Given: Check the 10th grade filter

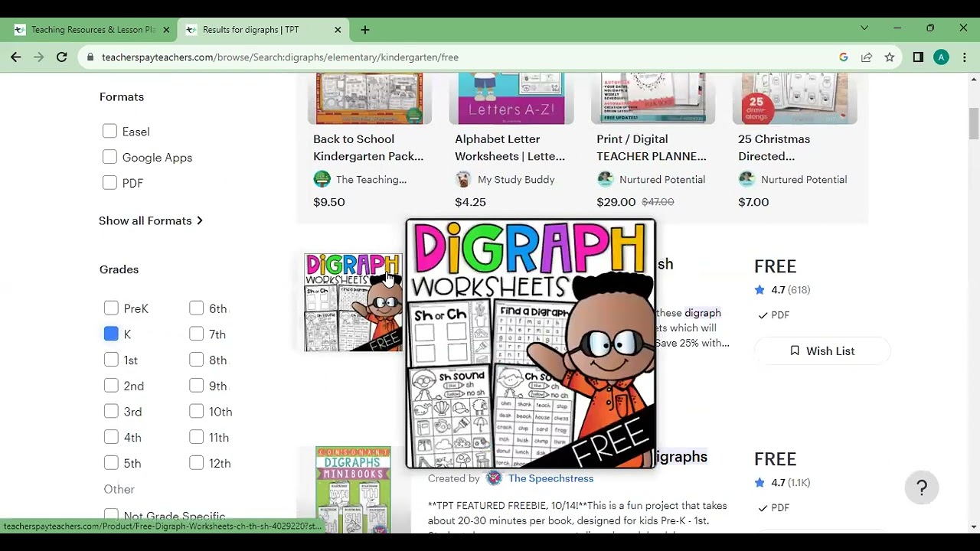Looking at the screenshot, I should tap(197, 411).
